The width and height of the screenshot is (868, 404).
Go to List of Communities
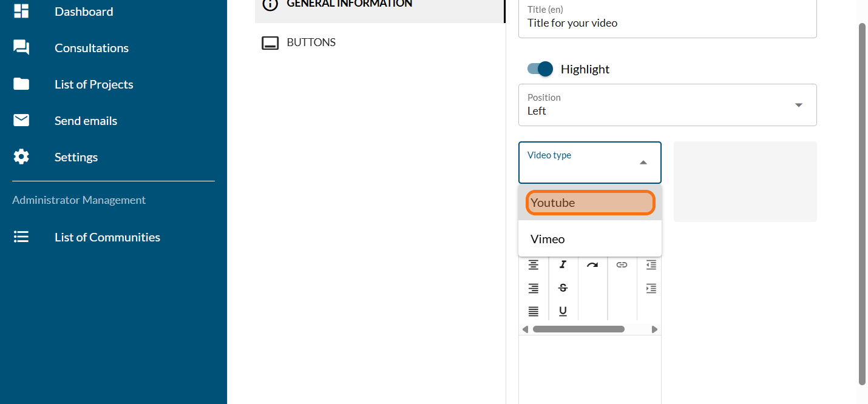(107, 237)
